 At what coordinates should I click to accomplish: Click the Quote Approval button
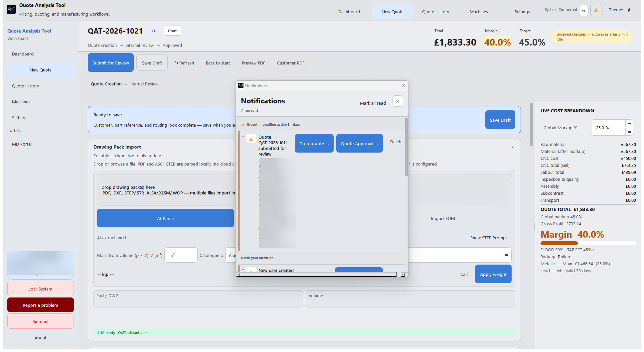tap(360, 143)
